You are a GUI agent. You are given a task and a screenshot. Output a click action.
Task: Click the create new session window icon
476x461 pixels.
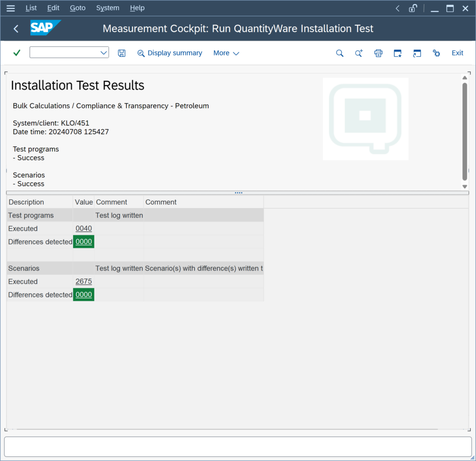click(398, 53)
